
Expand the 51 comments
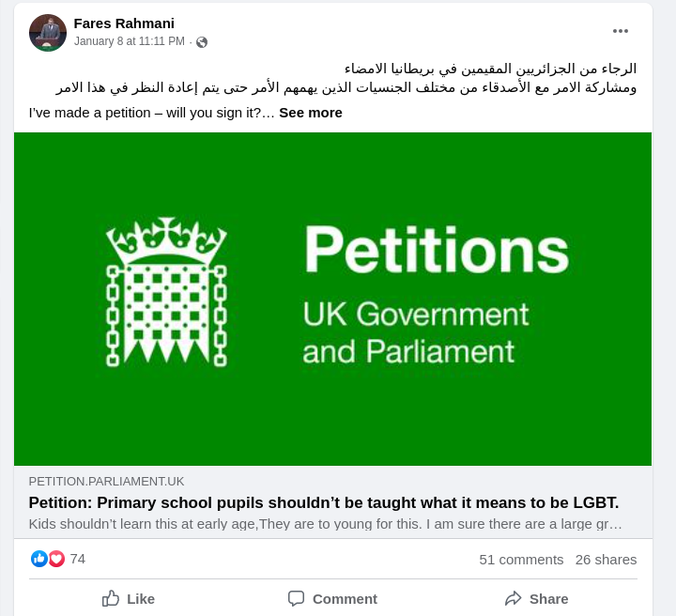[x=521, y=559]
